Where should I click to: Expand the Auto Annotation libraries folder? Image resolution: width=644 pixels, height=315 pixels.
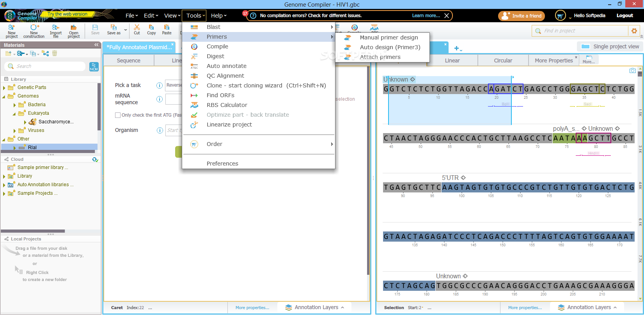[x=4, y=185]
